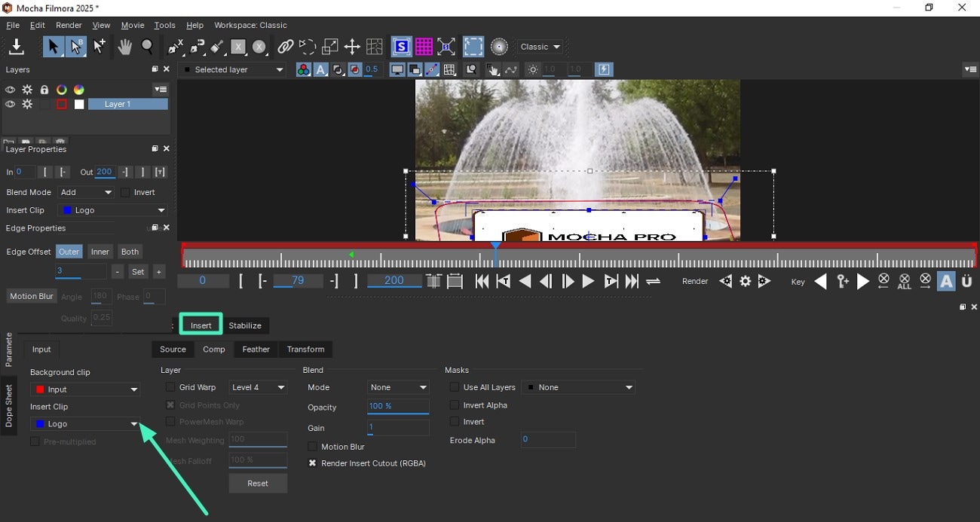Select the Pan tool in the toolbar
980x522 pixels.
[124, 46]
